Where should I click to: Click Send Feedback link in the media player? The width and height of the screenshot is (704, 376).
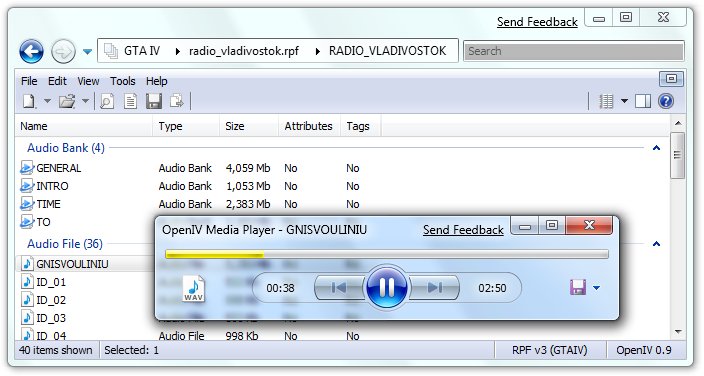tap(463, 230)
